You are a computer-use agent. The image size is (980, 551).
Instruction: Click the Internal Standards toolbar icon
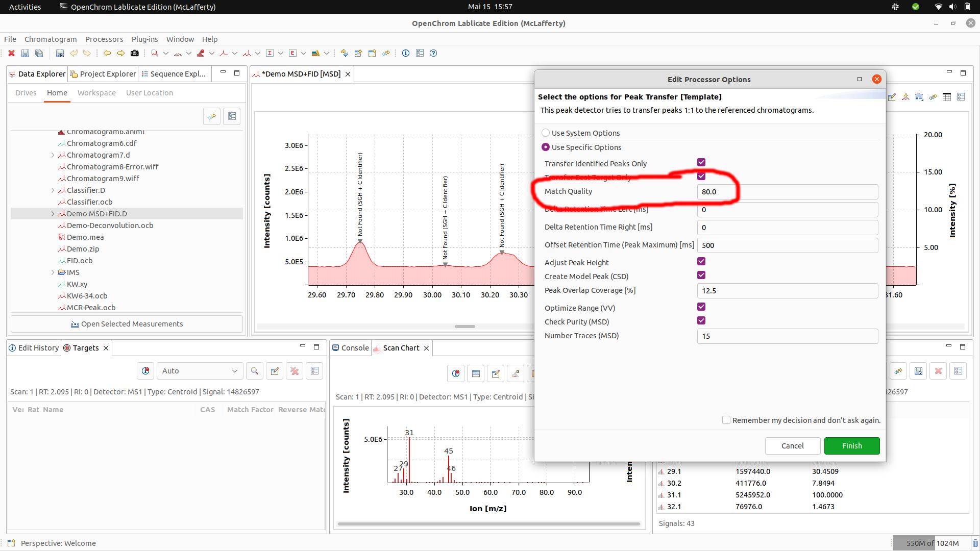click(x=269, y=53)
